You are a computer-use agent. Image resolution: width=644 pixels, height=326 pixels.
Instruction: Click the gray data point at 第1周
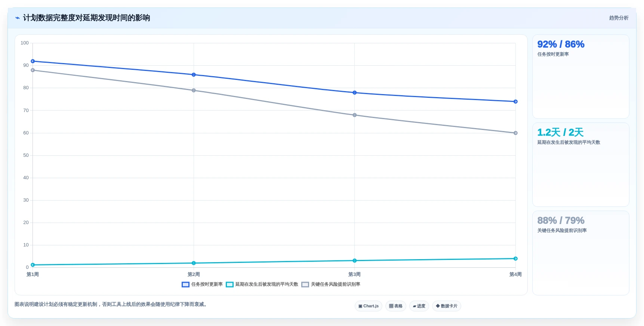[x=33, y=70]
